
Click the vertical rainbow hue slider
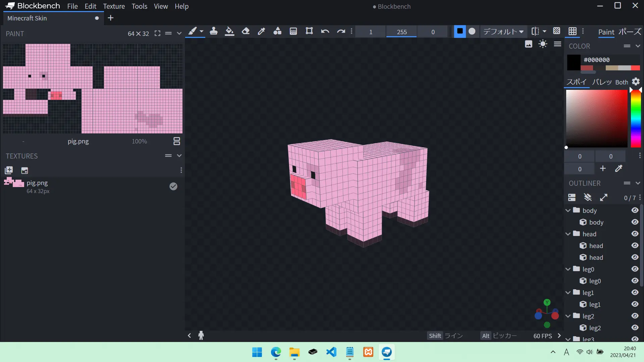point(636,119)
